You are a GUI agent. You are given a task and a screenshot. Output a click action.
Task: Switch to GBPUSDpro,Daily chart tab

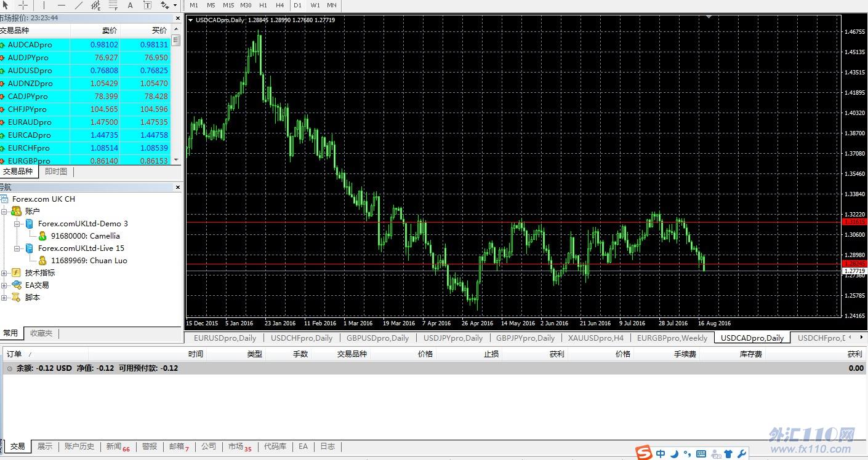(x=377, y=338)
